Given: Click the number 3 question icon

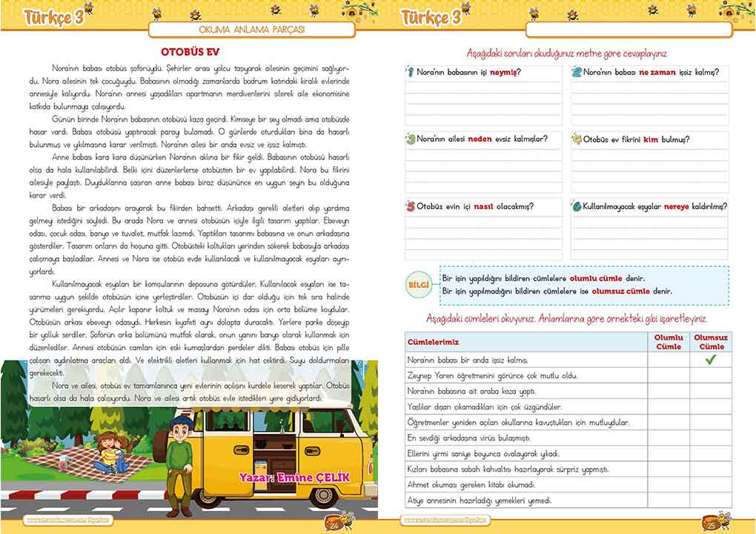Looking at the screenshot, I should (409, 139).
